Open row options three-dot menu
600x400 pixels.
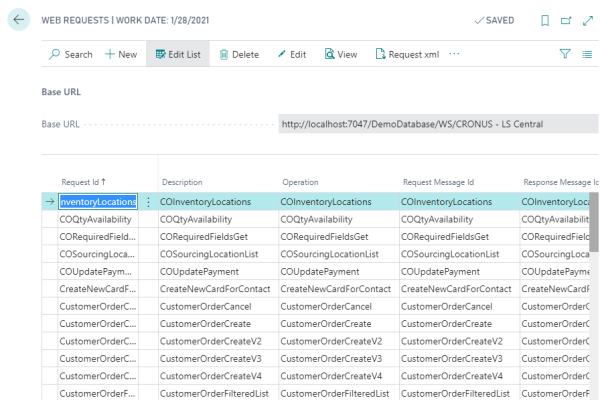(149, 202)
